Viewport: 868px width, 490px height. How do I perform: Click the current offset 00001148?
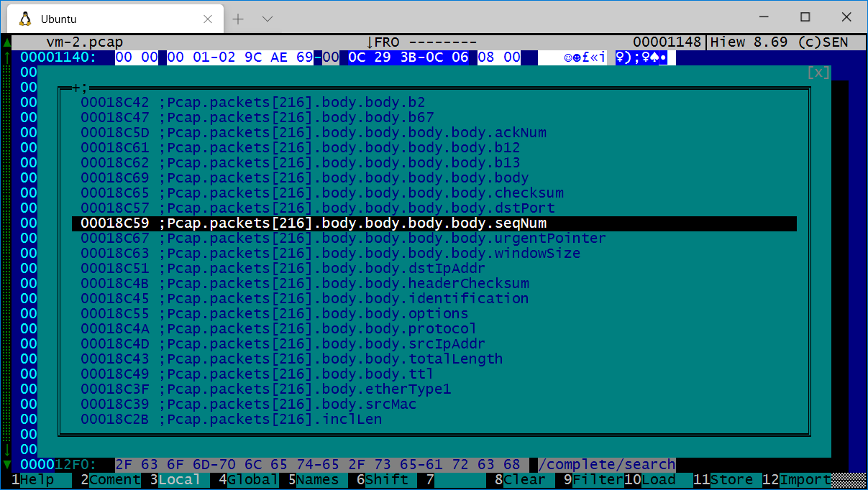click(667, 42)
